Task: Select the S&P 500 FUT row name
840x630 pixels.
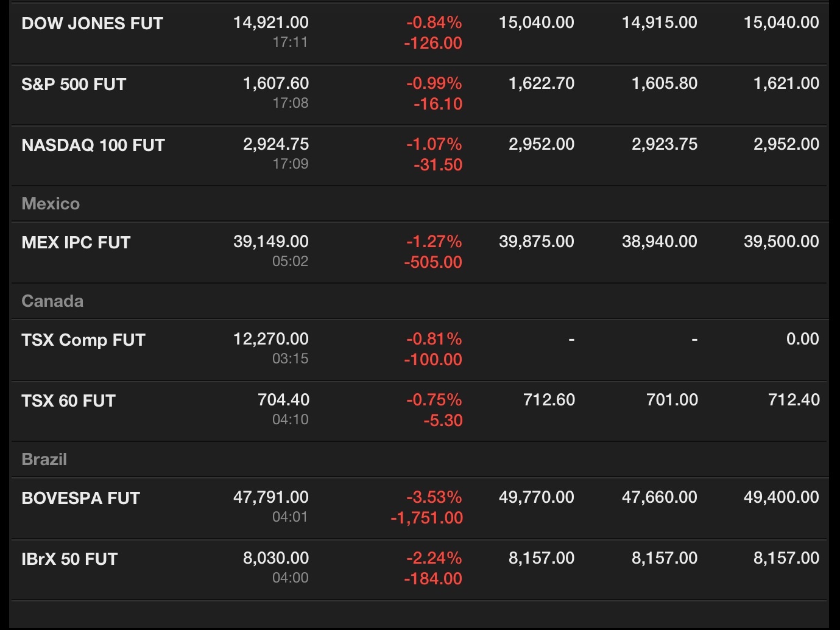Action: [x=74, y=85]
